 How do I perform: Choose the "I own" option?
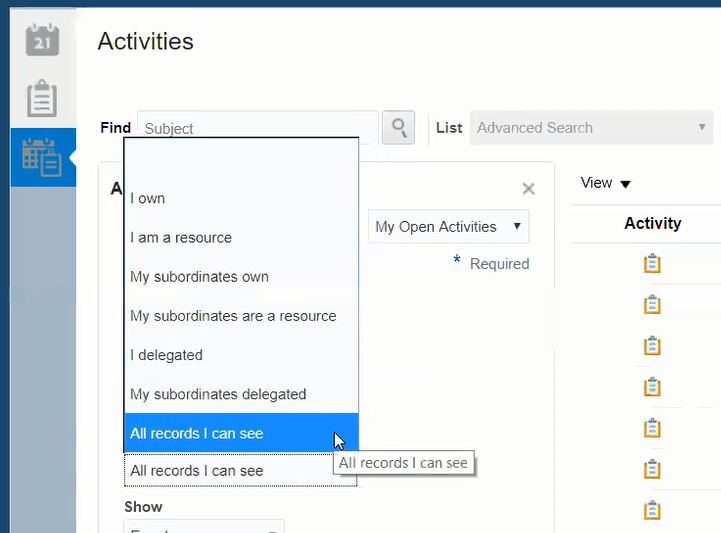[148, 198]
